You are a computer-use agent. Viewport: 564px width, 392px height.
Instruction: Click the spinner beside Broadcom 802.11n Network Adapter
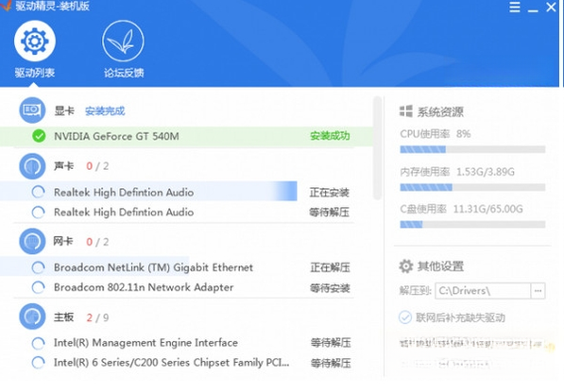pyautogui.click(x=38, y=287)
